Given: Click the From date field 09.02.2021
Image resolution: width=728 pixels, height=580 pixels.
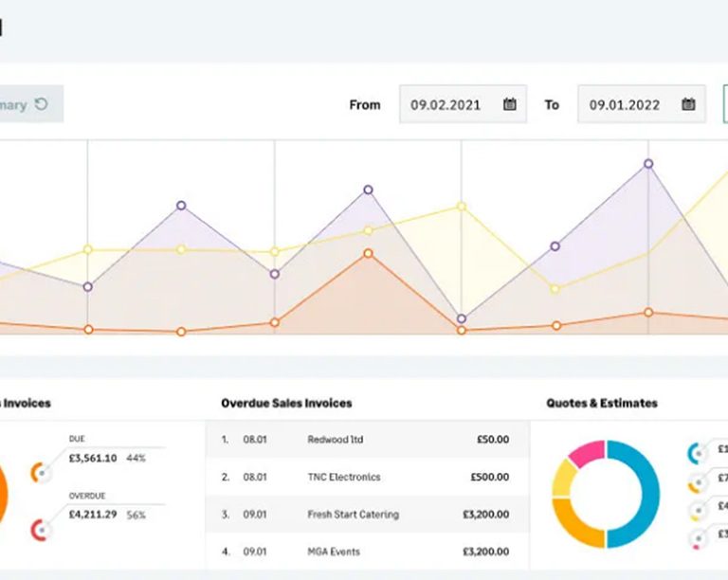Looking at the screenshot, I should (x=463, y=104).
